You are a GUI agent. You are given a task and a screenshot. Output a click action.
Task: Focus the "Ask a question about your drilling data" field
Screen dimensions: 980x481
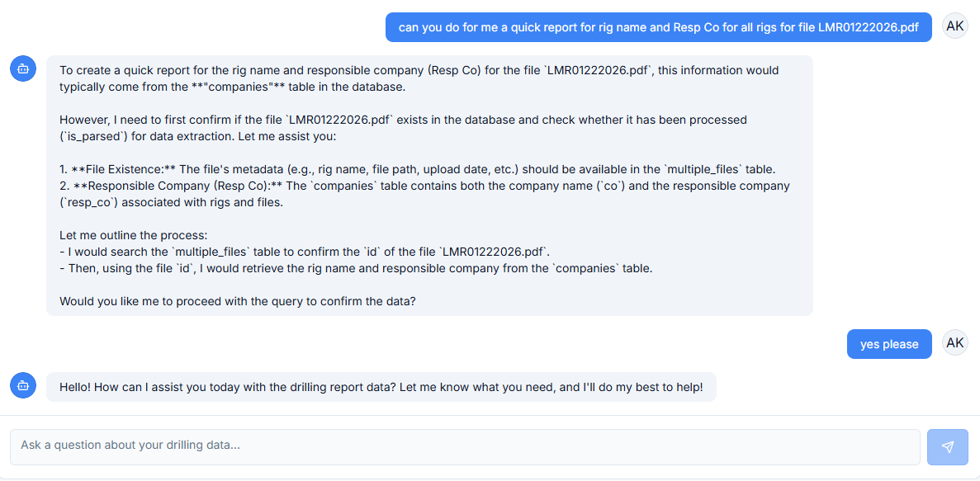click(464, 446)
